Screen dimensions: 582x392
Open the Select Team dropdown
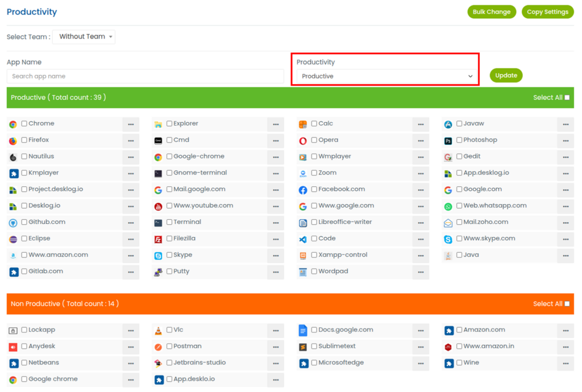pos(84,37)
